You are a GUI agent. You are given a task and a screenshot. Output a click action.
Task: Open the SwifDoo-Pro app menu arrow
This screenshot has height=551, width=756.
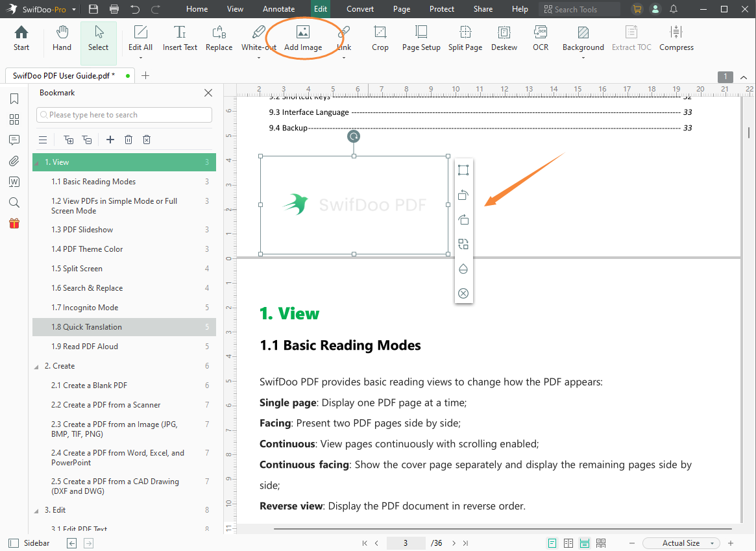(74, 10)
